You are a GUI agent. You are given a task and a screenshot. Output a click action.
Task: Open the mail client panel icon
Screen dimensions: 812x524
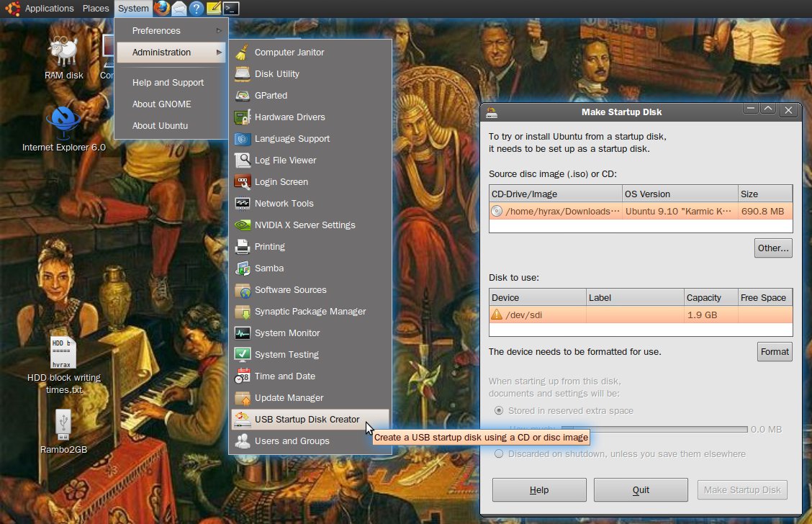(x=179, y=9)
